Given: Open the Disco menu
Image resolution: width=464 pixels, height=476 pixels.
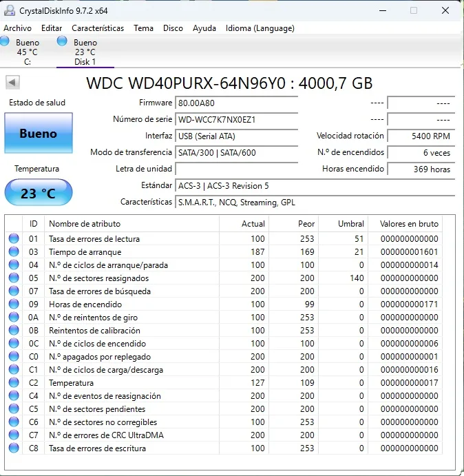Looking at the screenshot, I should tap(173, 28).
